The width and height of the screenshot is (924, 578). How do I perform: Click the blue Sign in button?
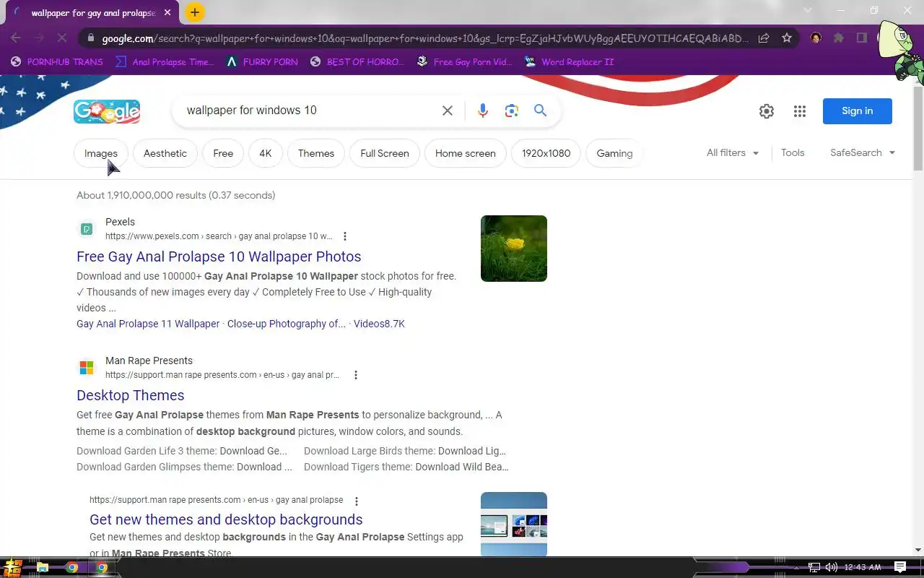(858, 111)
